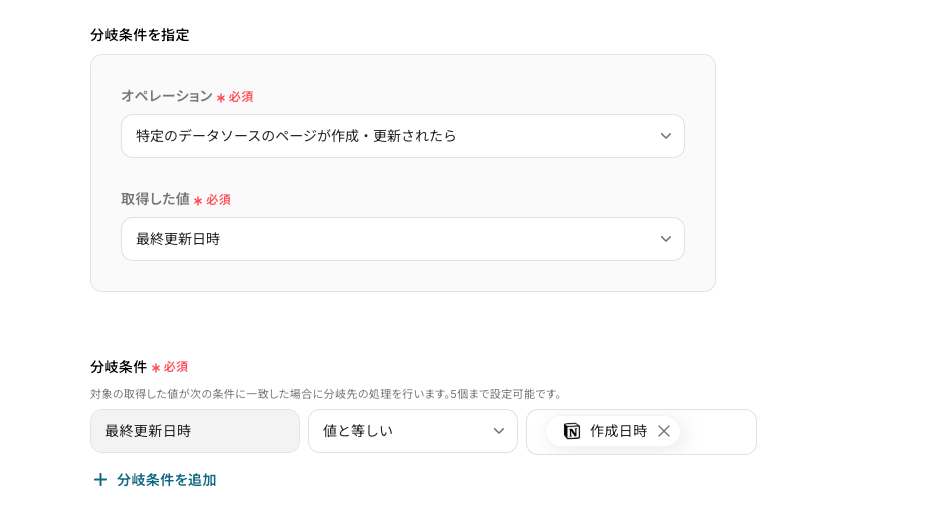This screenshot has width=930, height=514.
Task: Click the chevron arrow on the オペレーション dropdown
Action: pyautogui.click(x=666, y=136)
